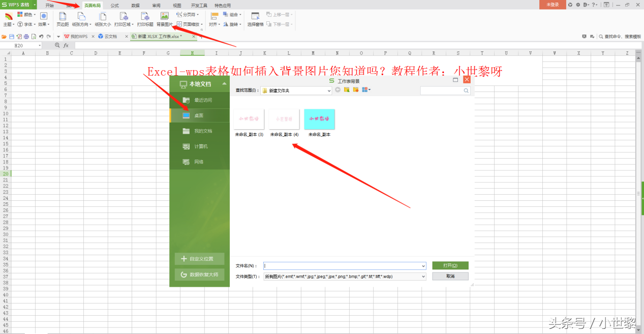This screenshot has width=644, height=334.
Task: Switch to the 我的WPS document tab
Action: click(79, 37)
